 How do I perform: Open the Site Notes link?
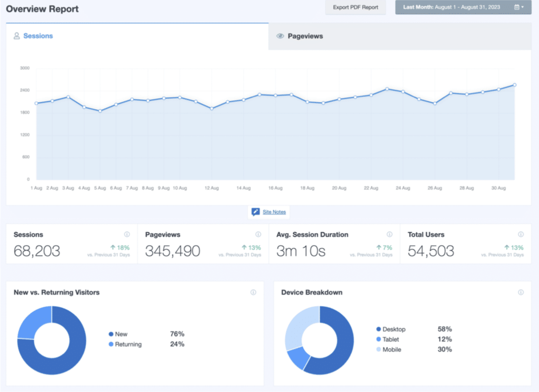[x=274, y=212]
